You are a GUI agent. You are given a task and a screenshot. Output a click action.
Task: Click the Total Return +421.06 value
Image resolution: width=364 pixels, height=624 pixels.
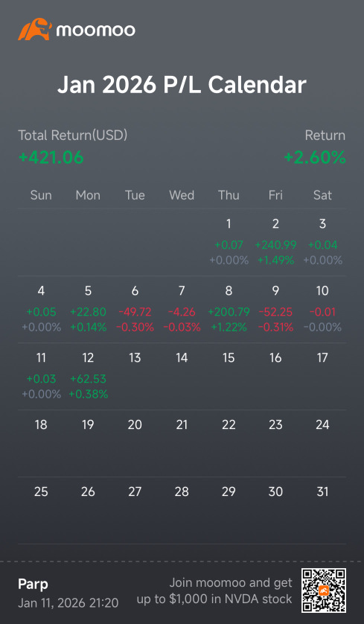coord(51,158)
